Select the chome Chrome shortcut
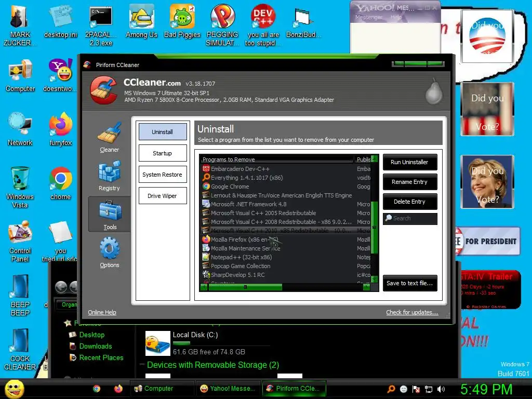This screenshot has height=399, width=532. coord(60,183)
